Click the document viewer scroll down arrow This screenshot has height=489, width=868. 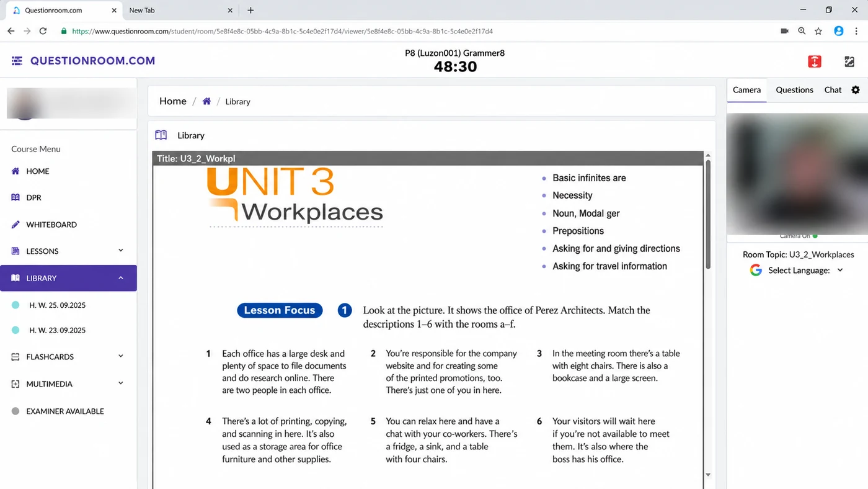708,474
